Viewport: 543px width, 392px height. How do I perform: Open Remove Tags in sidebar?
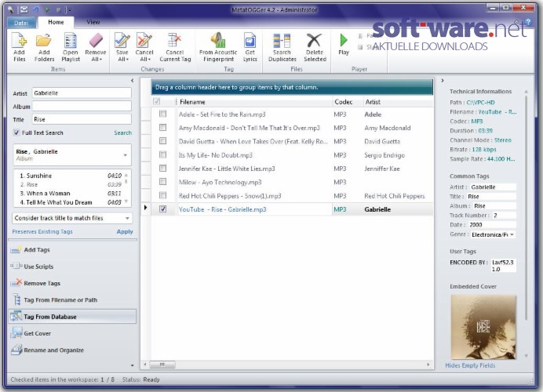[x=72, y=283]
